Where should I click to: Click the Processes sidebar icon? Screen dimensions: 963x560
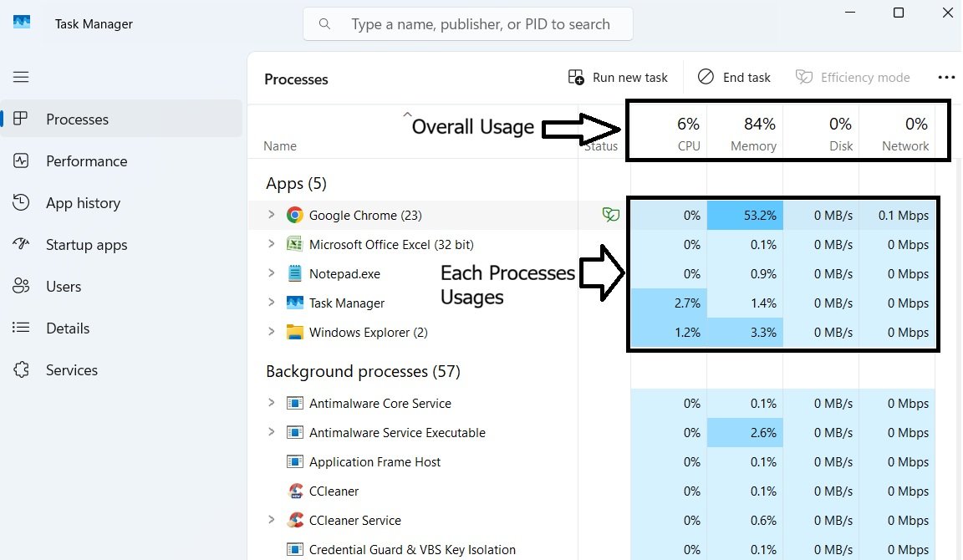20,119
